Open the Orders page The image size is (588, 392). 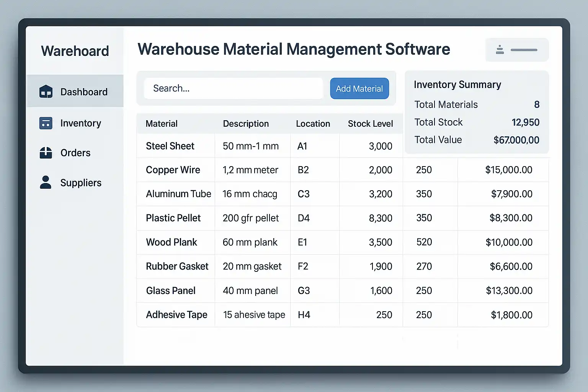pos(75,153)
